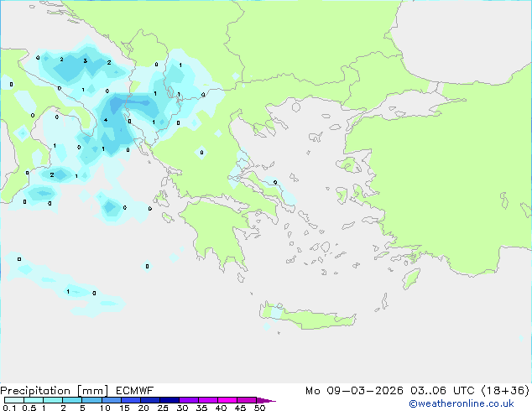This screenshot has height=411, width=532.
Task: Click the legend label '30'
Action: (183, 408)
